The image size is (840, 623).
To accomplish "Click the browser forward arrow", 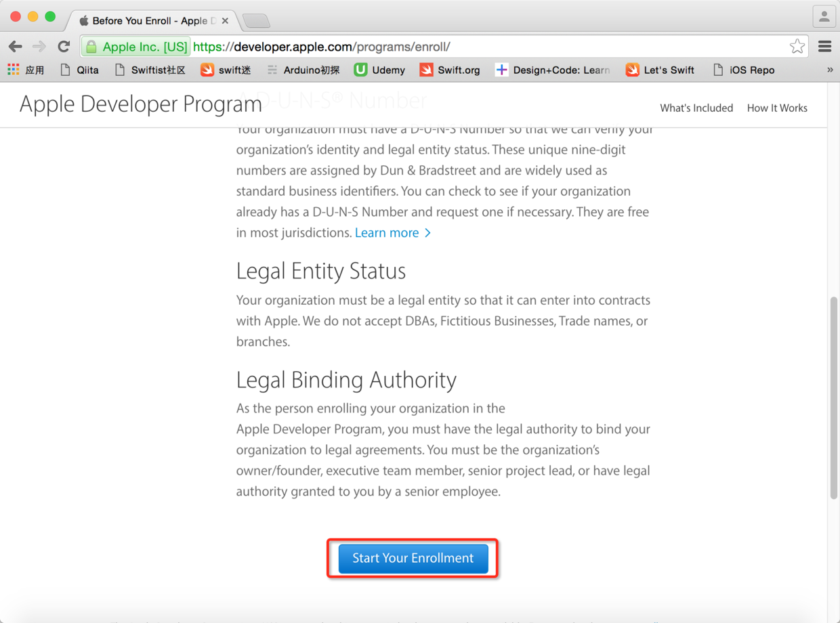I will coord(39,47).
